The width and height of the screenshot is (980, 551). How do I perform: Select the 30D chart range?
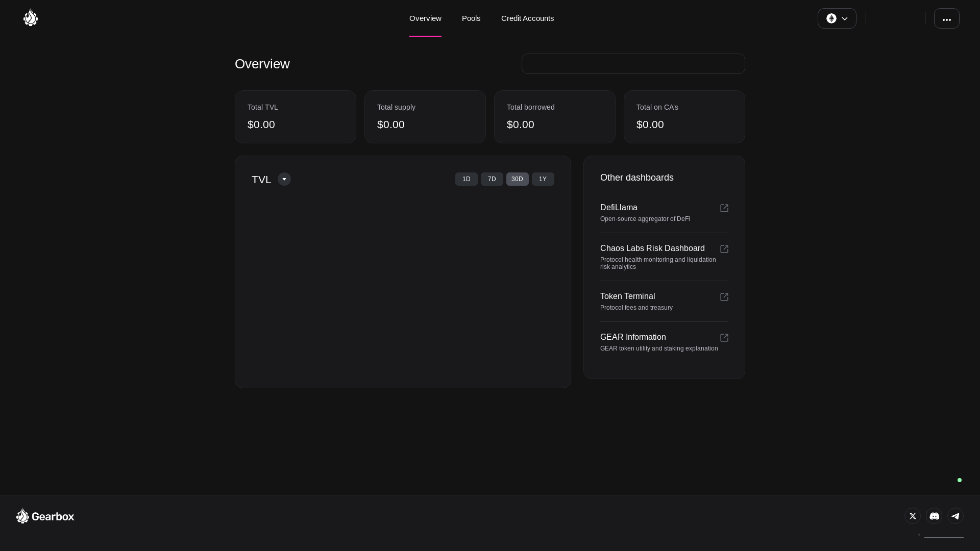pyautogui.click(x=517, y=179)
